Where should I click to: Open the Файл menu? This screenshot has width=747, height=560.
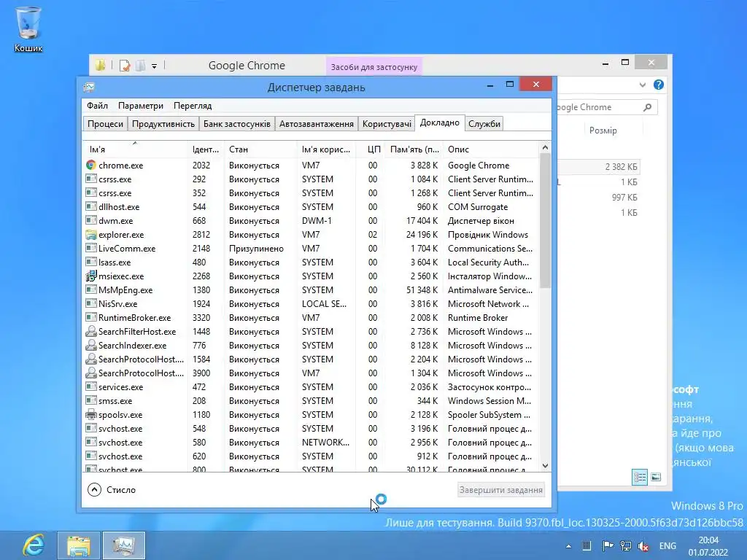coord(97,106)
